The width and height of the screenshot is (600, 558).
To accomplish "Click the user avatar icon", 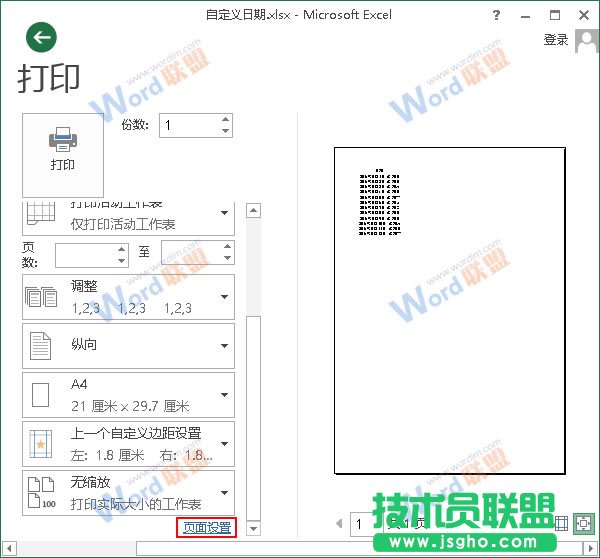I will click(587, 41).
